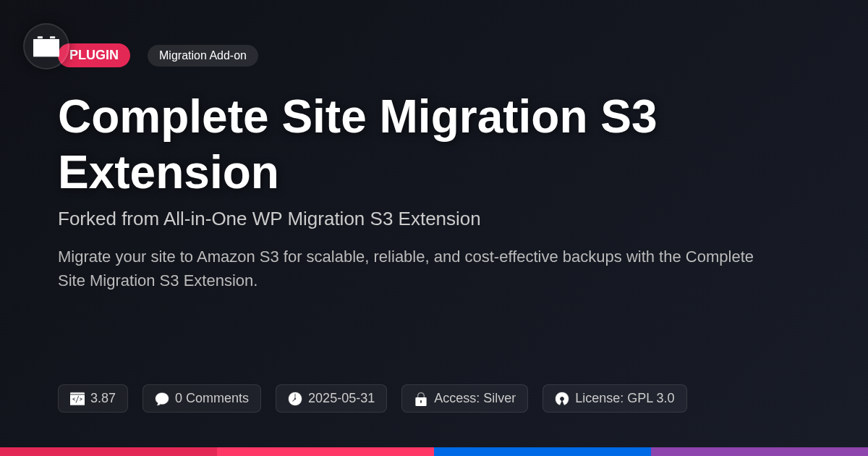Screen dimensions: 868x456
Task: Click the license icon beside GPL 3.0
Action: pyautogui.click(x=562, y=399)
